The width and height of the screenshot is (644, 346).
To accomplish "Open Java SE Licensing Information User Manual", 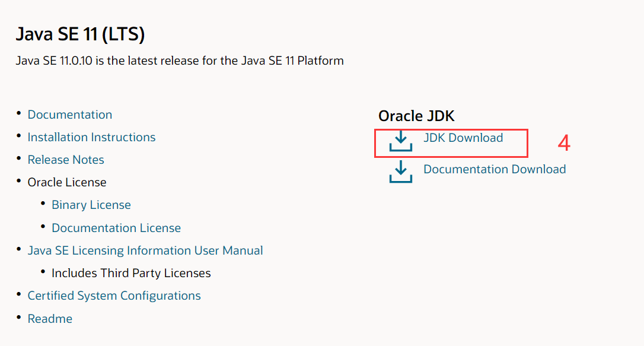I will [x=145, y=250].
